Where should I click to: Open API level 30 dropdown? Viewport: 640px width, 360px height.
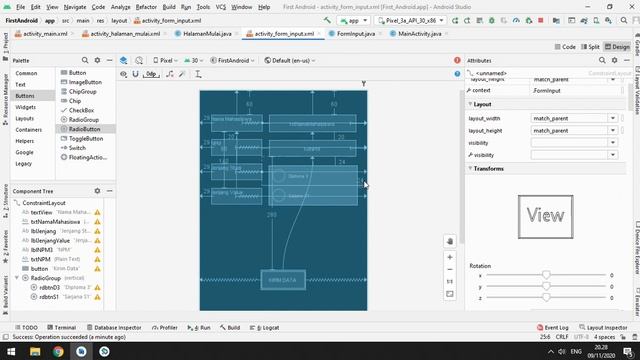193,60
